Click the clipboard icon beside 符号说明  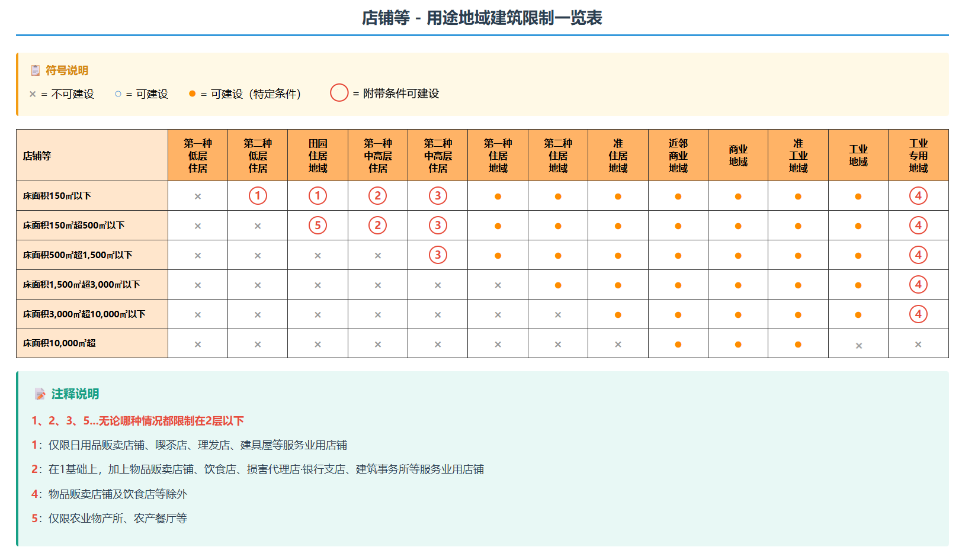pos(35,69)
